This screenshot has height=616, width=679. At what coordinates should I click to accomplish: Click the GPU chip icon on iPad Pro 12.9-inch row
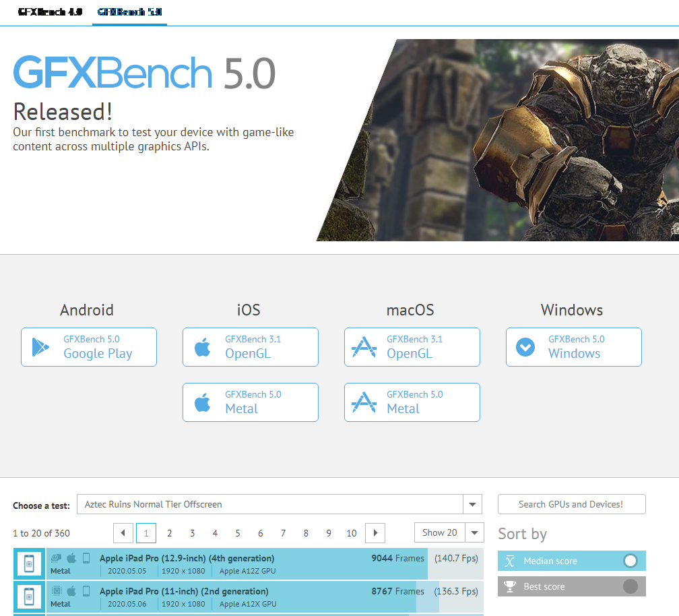(57, 558)
